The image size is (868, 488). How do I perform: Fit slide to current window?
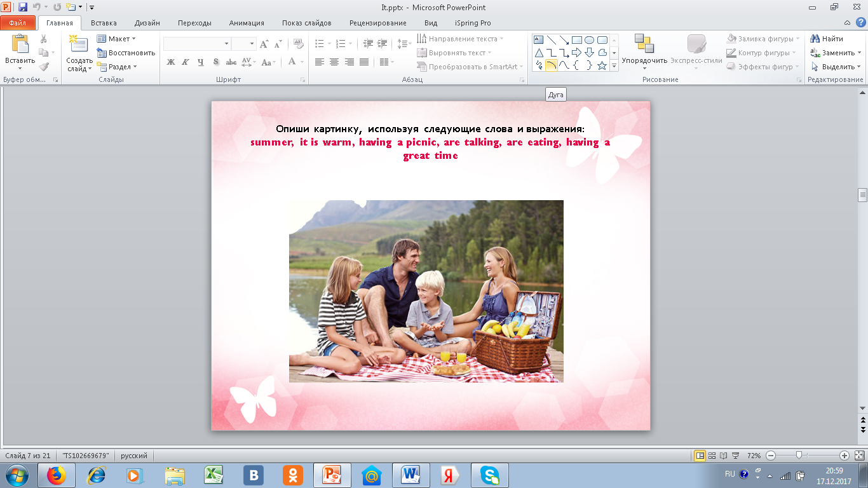click(x=858, y=456)
